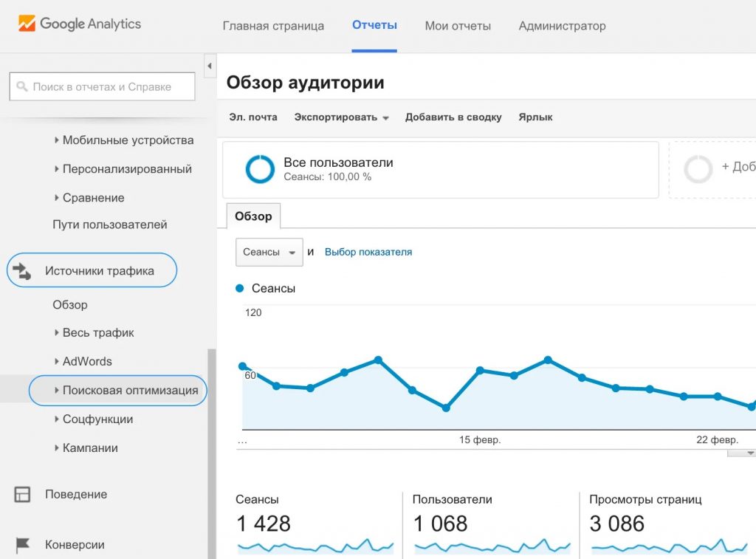Click the Выбор показателя link
This screenshot has height=559, width=756.
(368, 252)
